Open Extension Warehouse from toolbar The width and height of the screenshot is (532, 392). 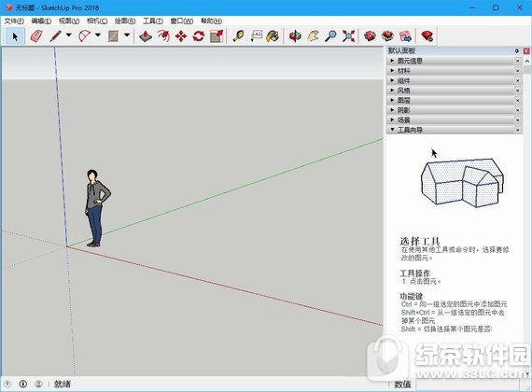click(x=388, y=36)
